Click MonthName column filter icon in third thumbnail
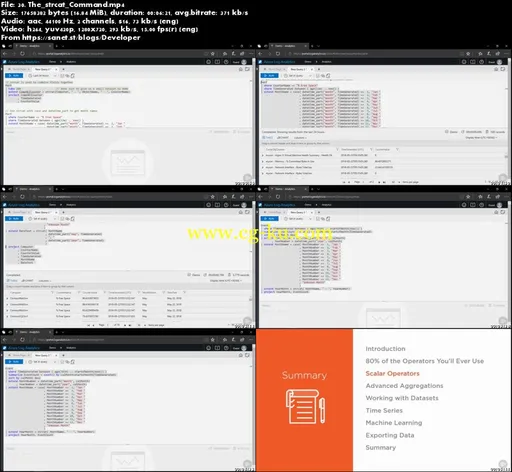The image size is (512, 472). point(163,293)
